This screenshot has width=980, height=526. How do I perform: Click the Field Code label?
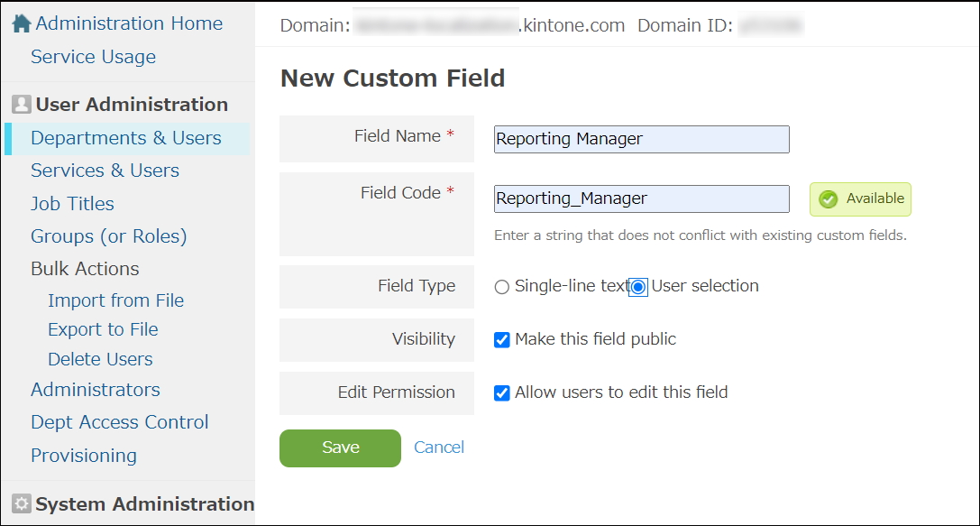click(400, 193)
